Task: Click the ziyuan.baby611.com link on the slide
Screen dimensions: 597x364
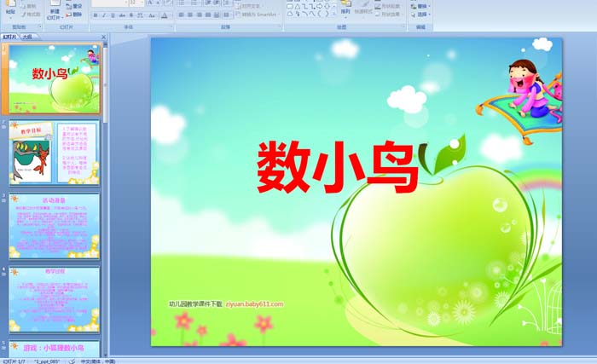Action: point(253,303)
